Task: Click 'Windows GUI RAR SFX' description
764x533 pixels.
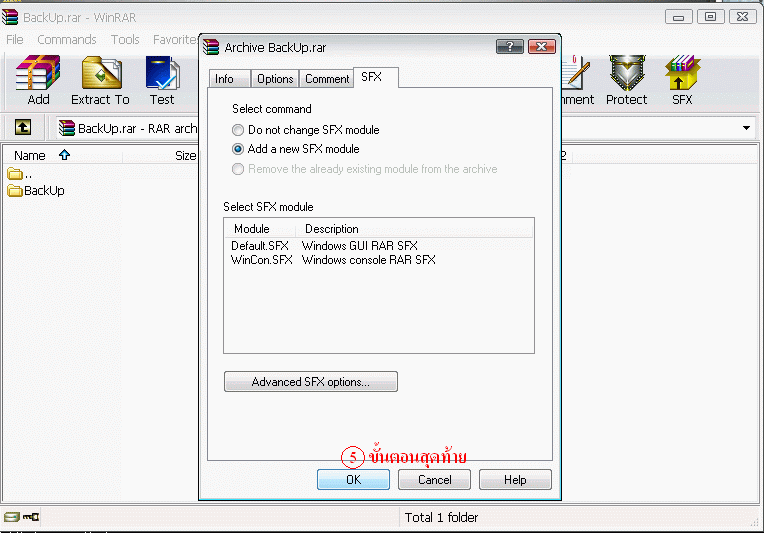Action: click(x=360, y=246)
